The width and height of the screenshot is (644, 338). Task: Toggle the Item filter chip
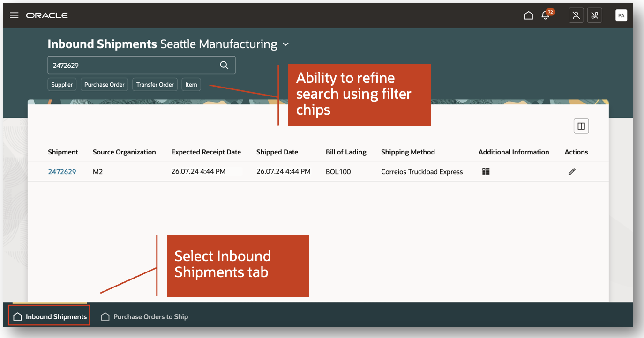191,85
